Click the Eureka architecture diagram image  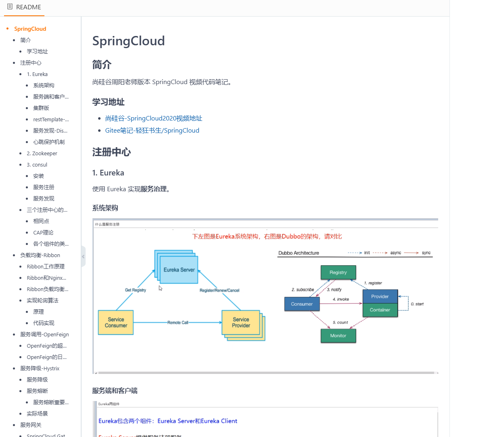click(265, 296)
